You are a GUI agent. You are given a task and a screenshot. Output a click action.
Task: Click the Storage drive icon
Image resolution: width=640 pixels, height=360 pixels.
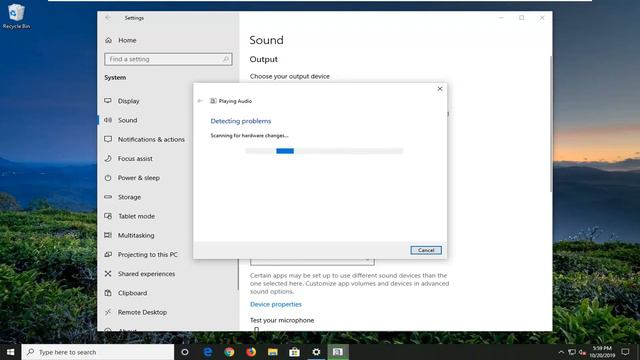pyautogui.click(x=108, y=197)
